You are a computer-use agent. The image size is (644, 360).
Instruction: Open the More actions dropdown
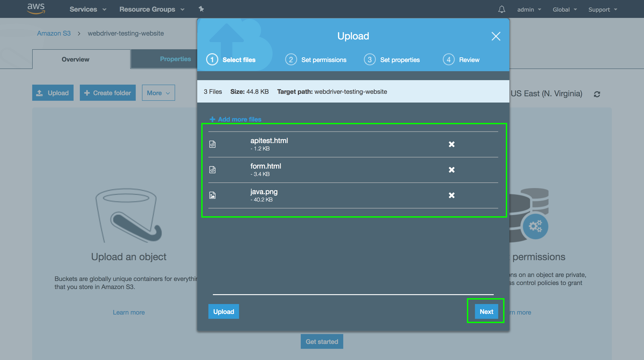pyautogui.click(x=158, y=93)
